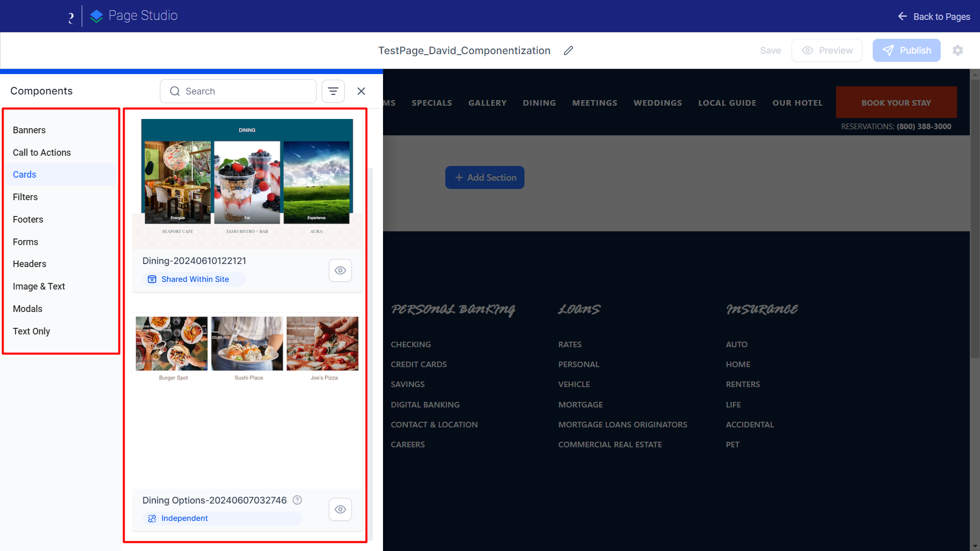Select the Banners category

coord(61,130)
